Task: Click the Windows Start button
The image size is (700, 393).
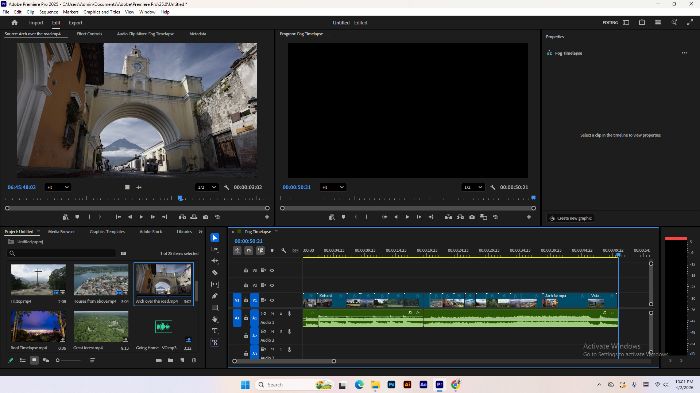Action: click(245, 385)
